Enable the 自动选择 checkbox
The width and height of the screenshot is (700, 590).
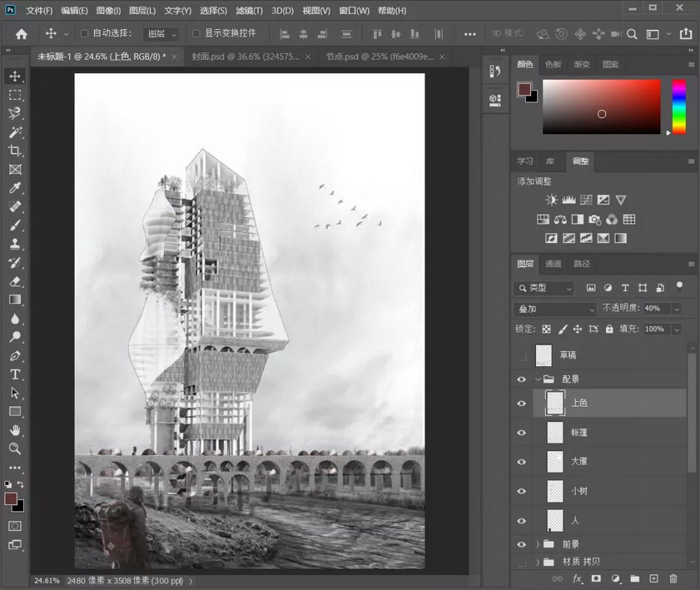click(x=85, y=34)
